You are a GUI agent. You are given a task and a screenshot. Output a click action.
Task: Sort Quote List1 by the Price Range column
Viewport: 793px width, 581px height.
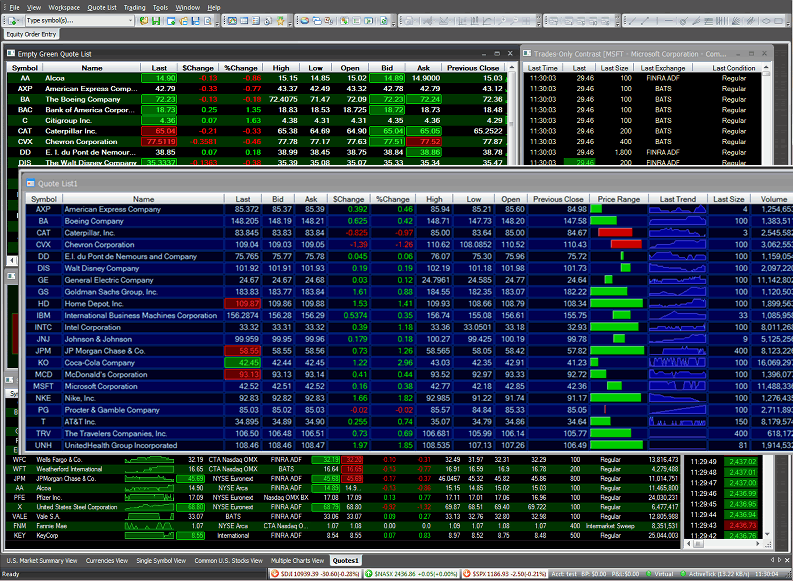pyautogui.click(x=619, y=199)
